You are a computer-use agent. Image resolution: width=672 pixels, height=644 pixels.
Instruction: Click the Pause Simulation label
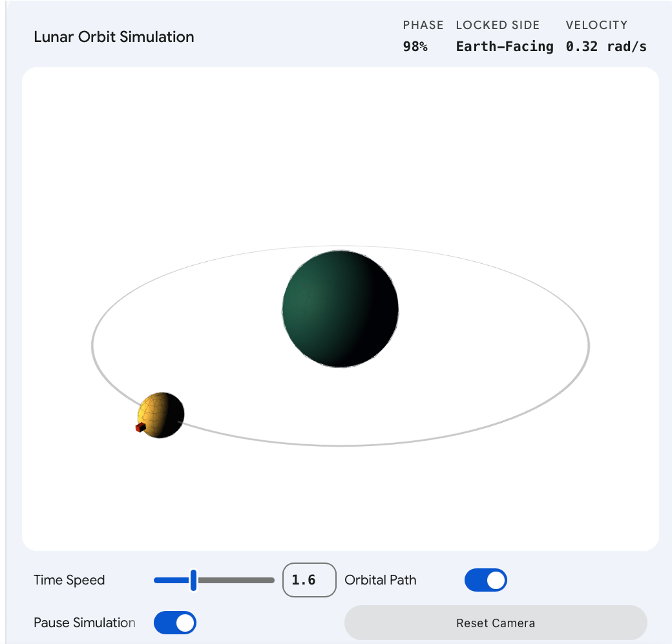point(84,623)
